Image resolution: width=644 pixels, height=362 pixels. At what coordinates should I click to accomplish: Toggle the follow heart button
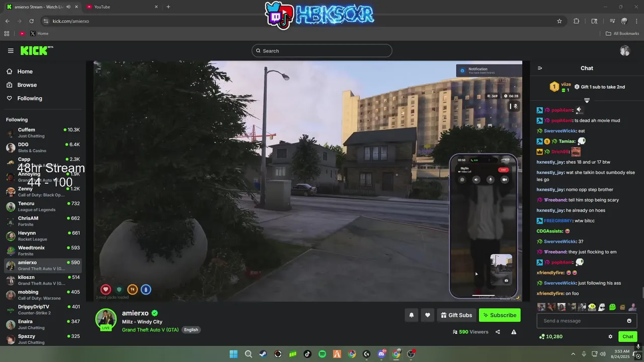pos(428,315)
